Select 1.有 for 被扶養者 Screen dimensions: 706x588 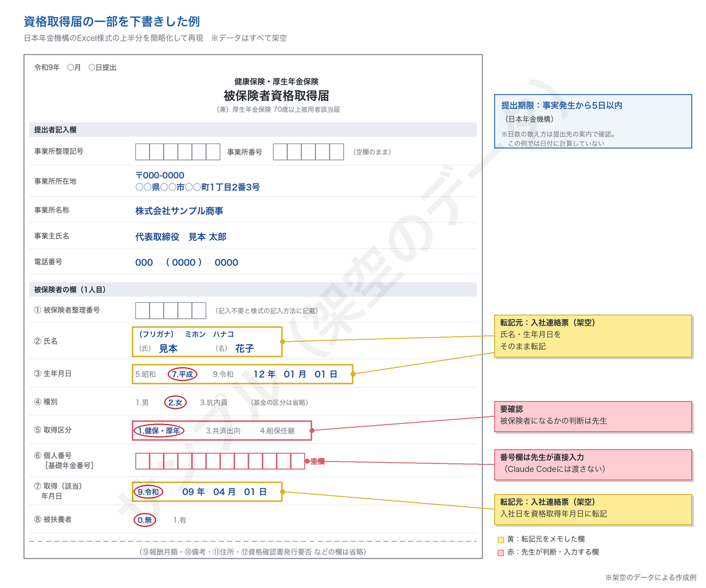click(179, 520)
